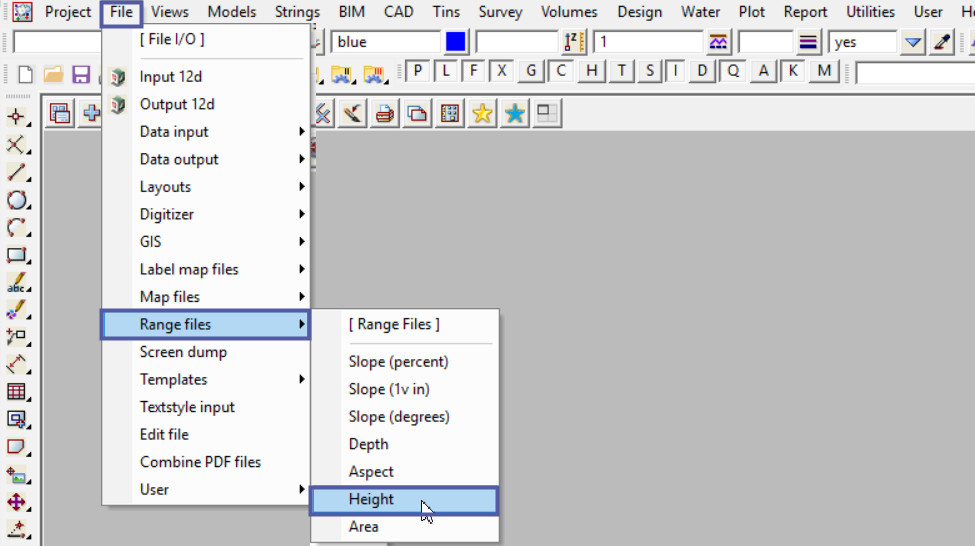Click the view menu list icon
Image resolution: width=975 pixels, height=546 pixels.
point(60,113)
